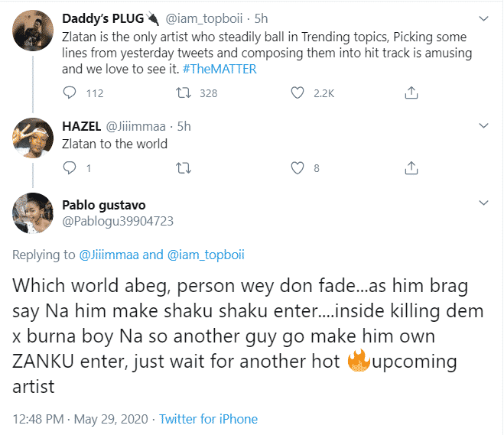The width and height of the screenshot is (504, 435).
Task: Like HAZEL's tweet with 8 likes
Action: click(298, 168)
